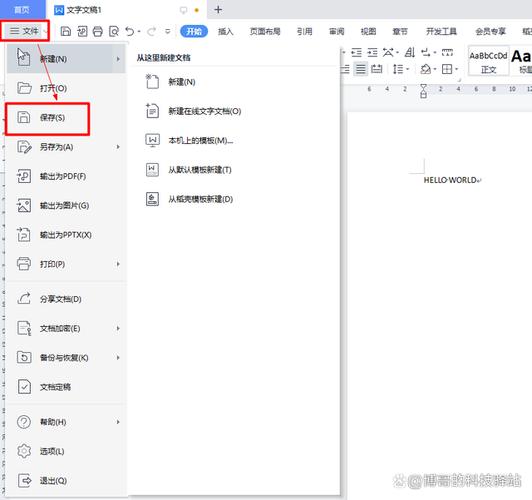Expand the 另存为(A) submenu arrow

(118, 147)
